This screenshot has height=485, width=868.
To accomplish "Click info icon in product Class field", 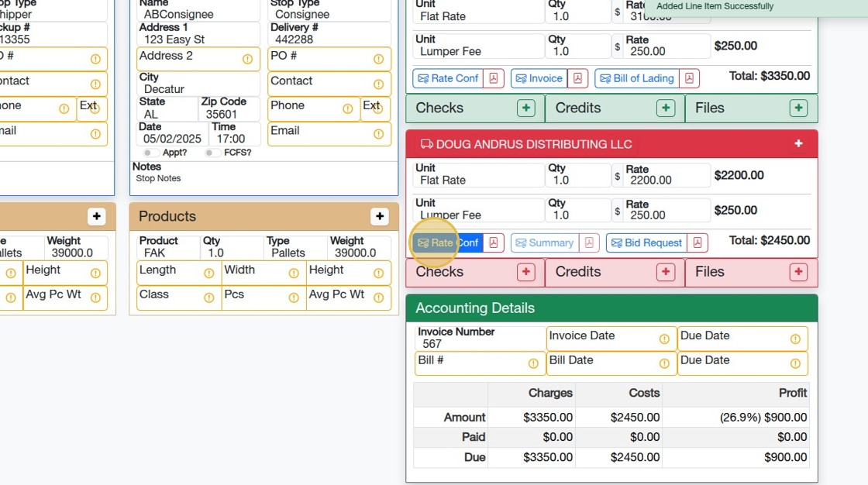I will (x=208, y=298).
